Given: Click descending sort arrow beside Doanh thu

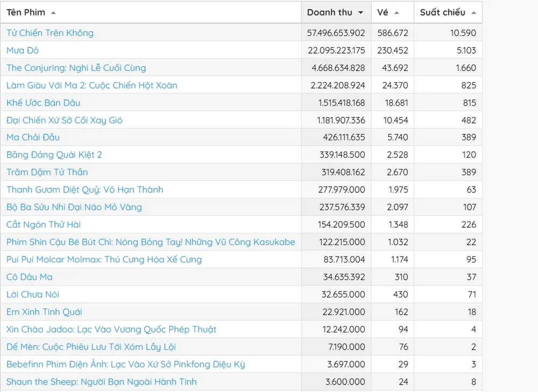Looking at the screenshot, I should [360, 12].
